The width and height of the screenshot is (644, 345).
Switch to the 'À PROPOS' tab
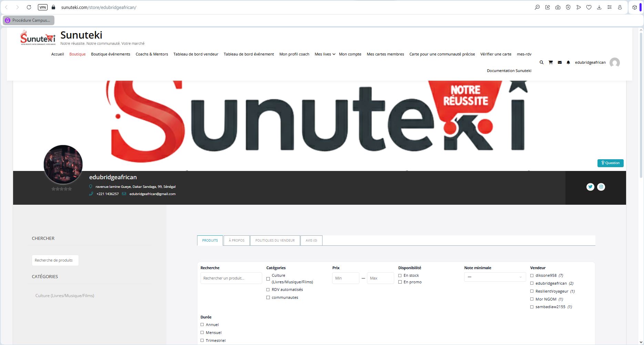pos(236,241)
